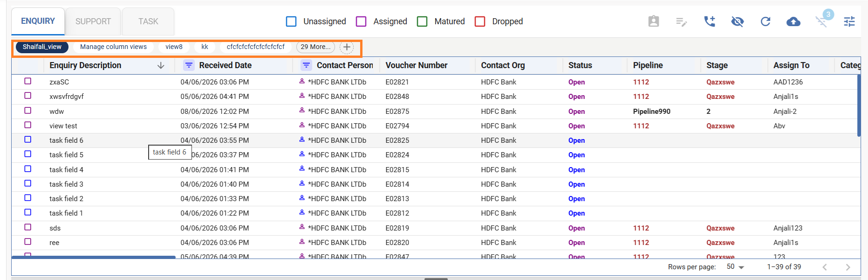Click the edit note pencil icon
The image size is (868, 280).
pyautogui.click(x=681, y=21)
